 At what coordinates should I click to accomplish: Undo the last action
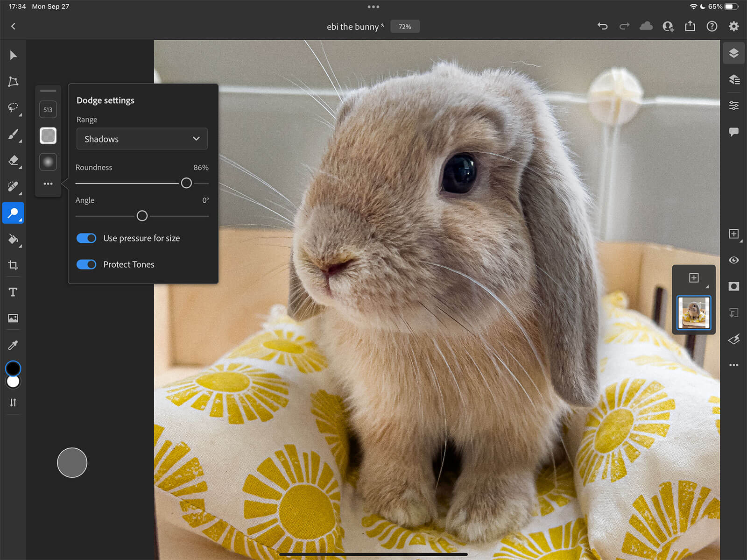tap(602, 27)
